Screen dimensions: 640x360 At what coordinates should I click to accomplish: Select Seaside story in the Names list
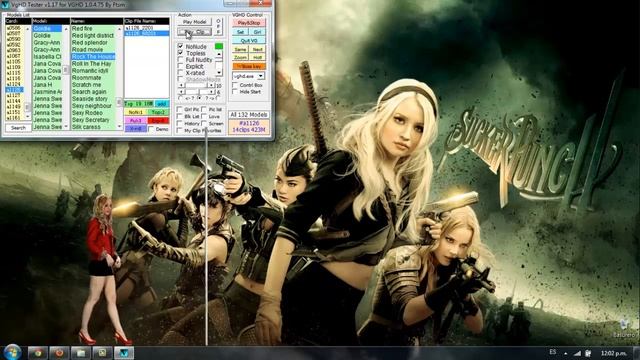pos(94,99)
